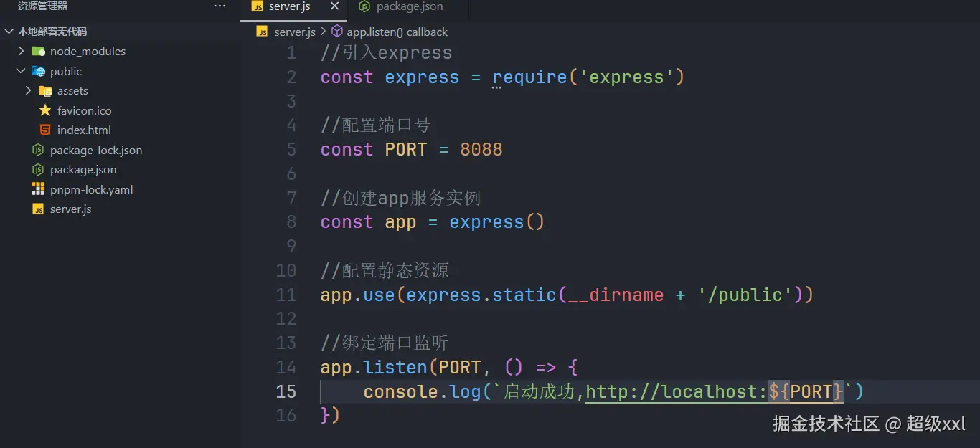Select the assets folder label
980x448 pixels.
pyautogui.click(x=72, y=90)
